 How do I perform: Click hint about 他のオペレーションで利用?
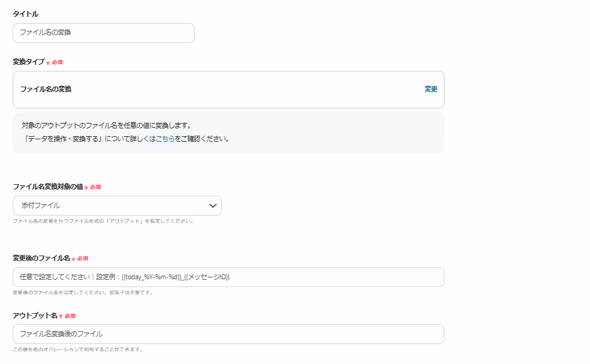(78, 349)
